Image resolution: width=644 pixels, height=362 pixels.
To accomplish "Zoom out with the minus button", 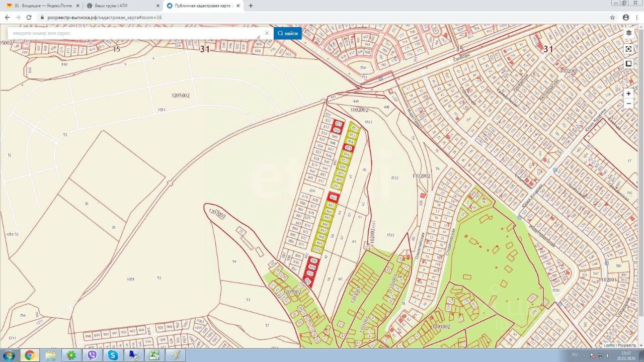I will [x=628, y=104].
